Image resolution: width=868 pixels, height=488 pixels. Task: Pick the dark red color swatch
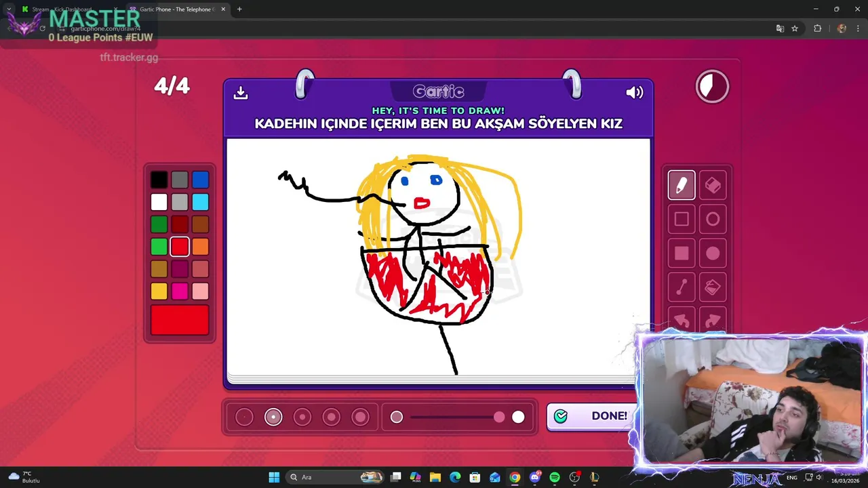[x=180, y=224]
